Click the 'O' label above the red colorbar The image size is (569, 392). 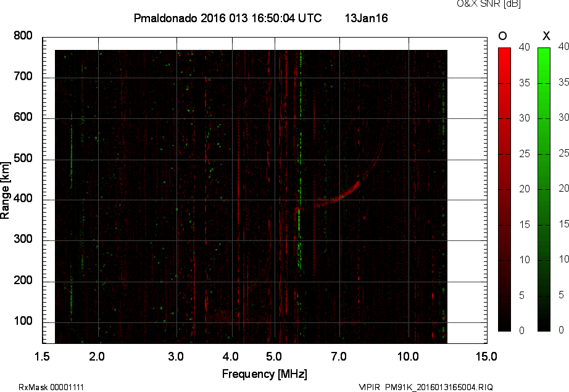click(x=502, y=36)
